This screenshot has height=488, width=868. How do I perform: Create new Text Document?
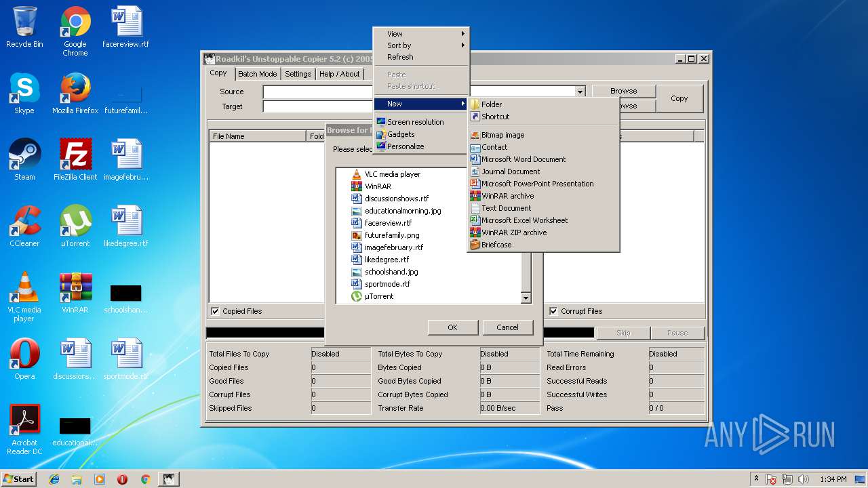pos(543,208)
